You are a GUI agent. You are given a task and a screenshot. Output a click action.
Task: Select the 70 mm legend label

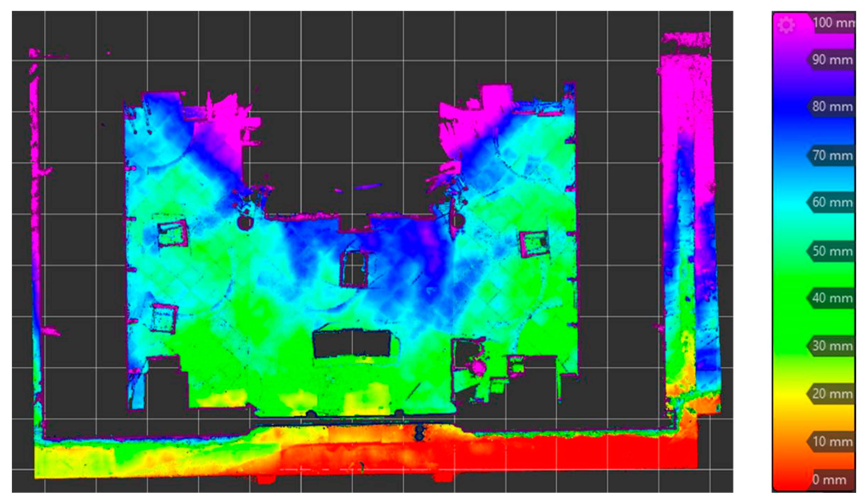coord(832,155)
